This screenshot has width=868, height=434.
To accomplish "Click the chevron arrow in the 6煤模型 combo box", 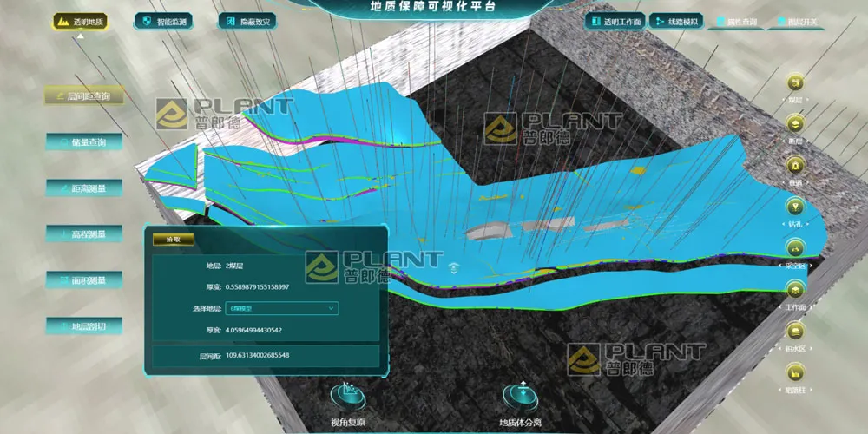I will pyautogui.click(x=331, y=308).
